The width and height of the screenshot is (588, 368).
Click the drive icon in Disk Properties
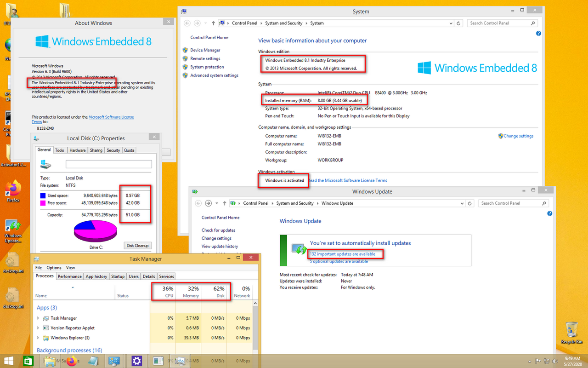point(46,164)
